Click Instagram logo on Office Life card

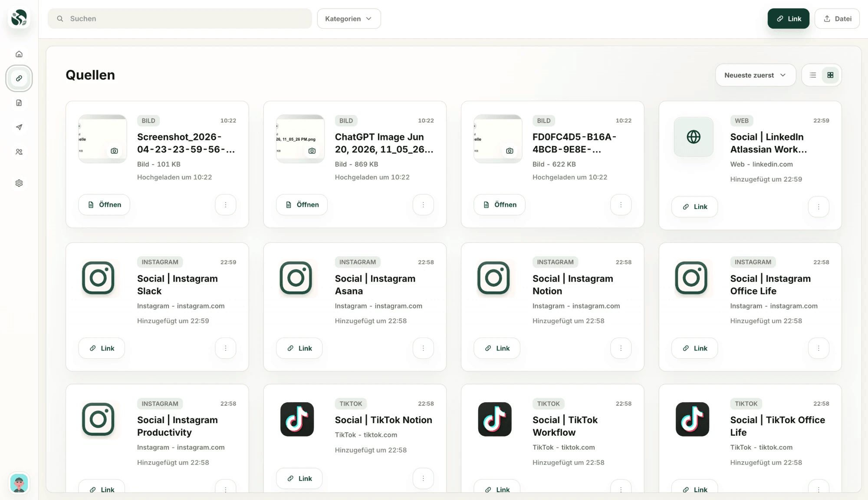pos(691,278)
